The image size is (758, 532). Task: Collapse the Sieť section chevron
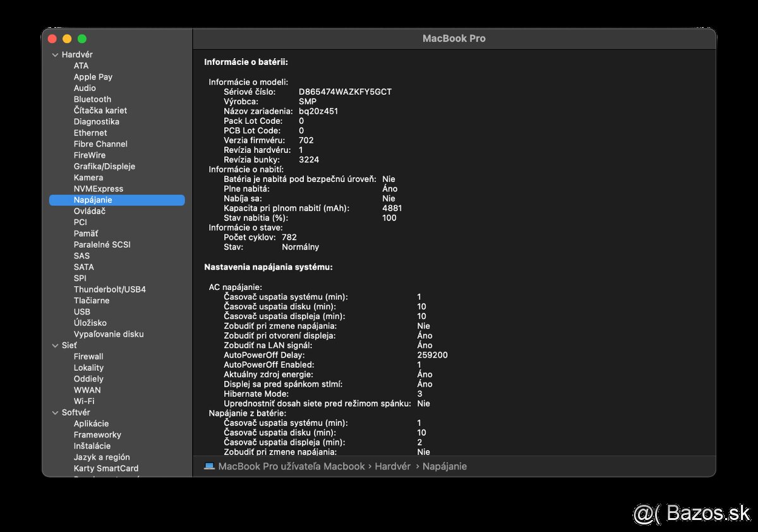(x=55, y=346)
